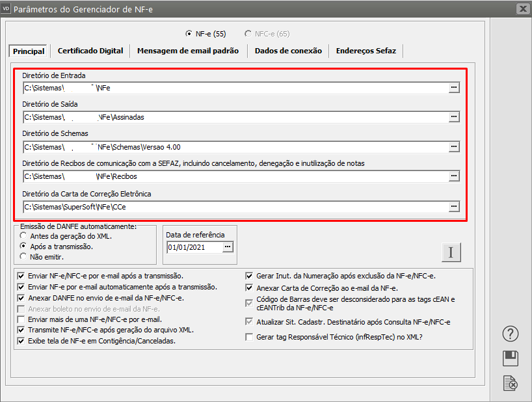Select 'Não emitir' radio option
Screen dimensions: 532x402
(24, 256)
